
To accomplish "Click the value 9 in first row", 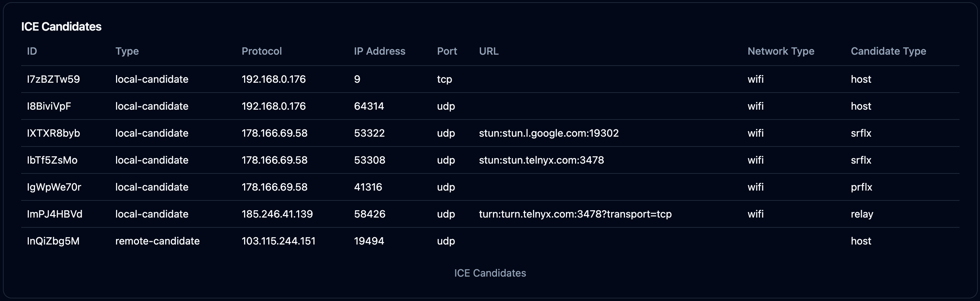I will coord(357,79).
